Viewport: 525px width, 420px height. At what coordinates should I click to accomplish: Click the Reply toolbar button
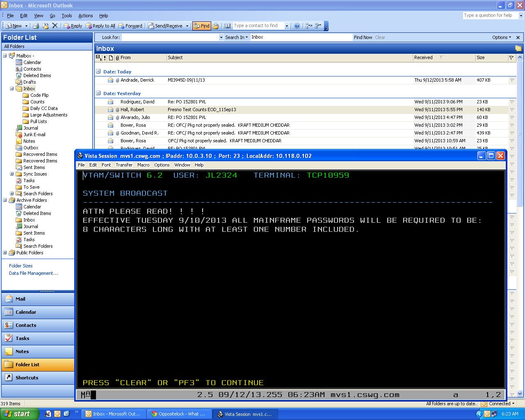(73, 26)
